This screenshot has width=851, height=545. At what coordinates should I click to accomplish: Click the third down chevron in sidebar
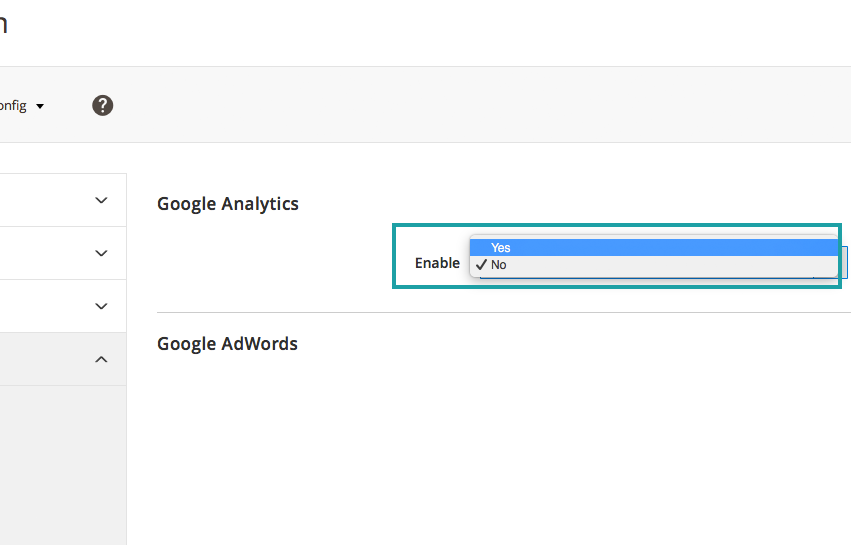coord(101,306)
